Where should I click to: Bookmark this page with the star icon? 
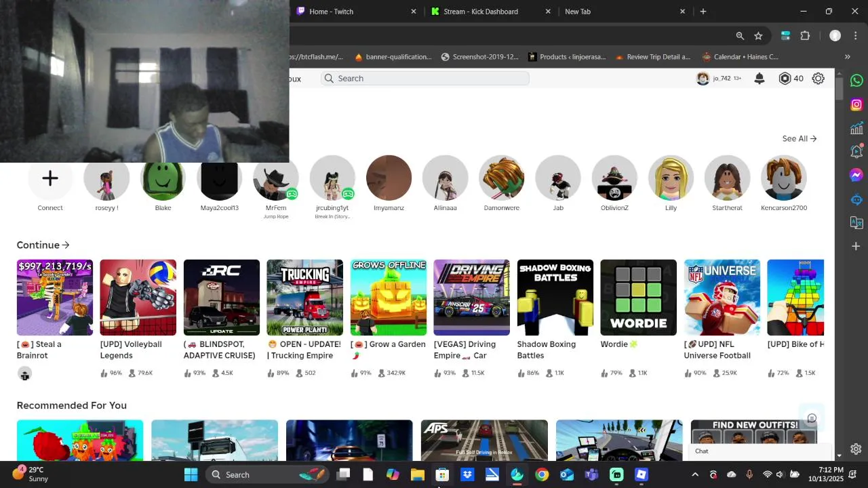coord(758,36)
